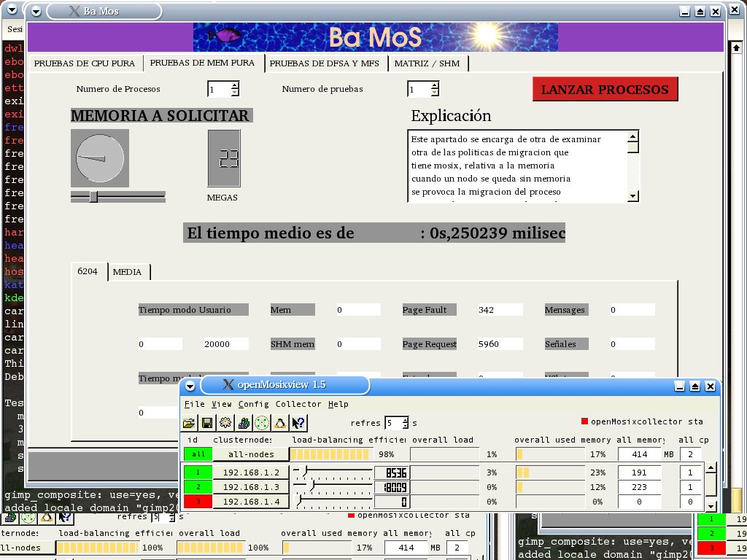Click the 192.168.1.2 node button
Viewport: 747px width, 560px height.
pyautogui.click(x=251, y=472)
